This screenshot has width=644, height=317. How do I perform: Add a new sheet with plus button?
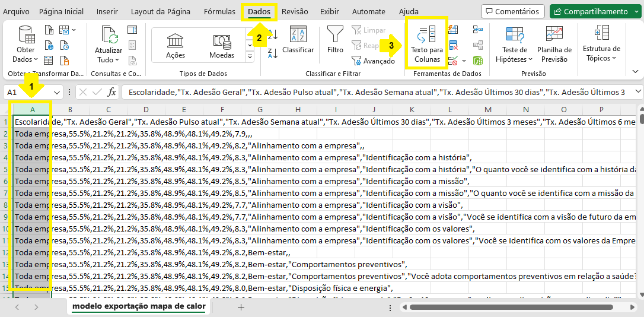[x=241, y=307]
